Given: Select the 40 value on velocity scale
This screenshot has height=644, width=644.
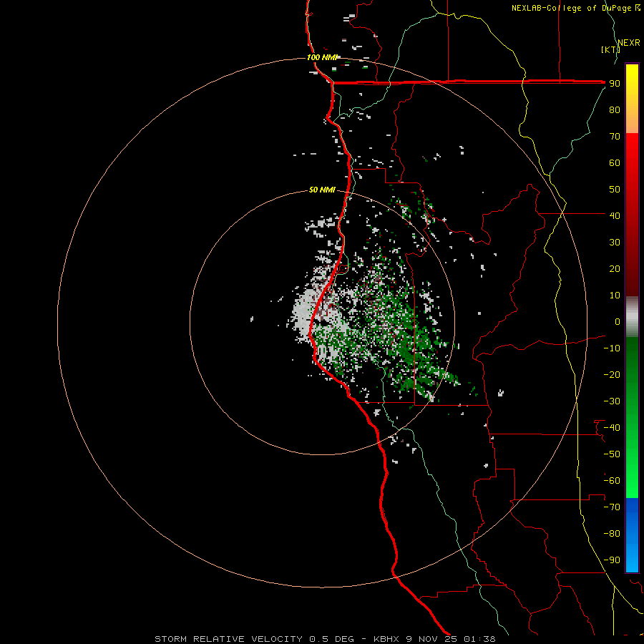Looking at the screenshot, I should (615, 215).
